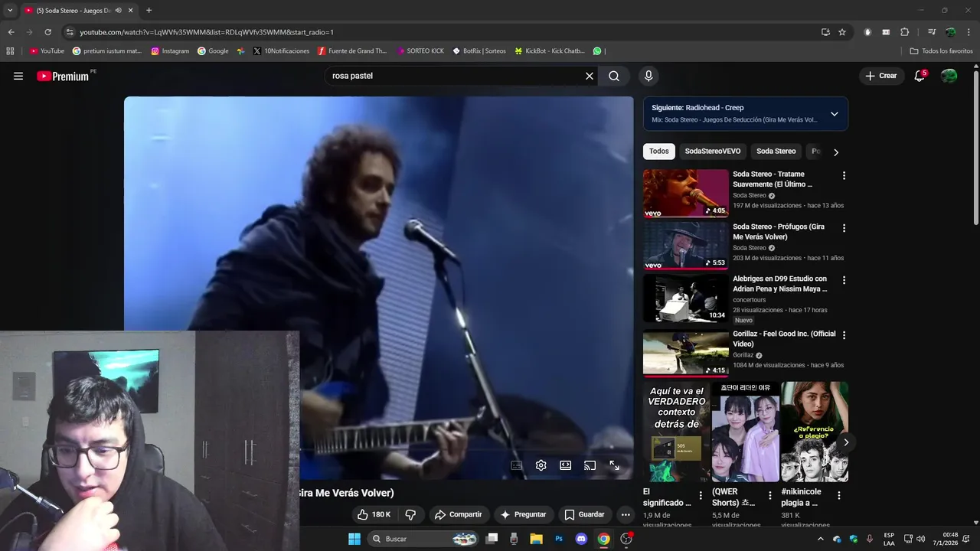The image size is (980, 551).
Task: Open Gorillaz - Feel Good Inc. title link
Action: (x=784, y=339)
